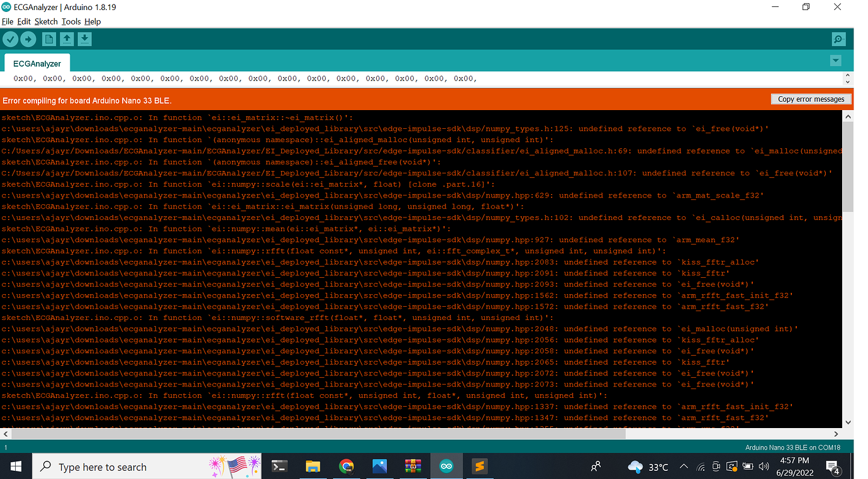Open Google Chrome from the taskbar

pos(346,466)
